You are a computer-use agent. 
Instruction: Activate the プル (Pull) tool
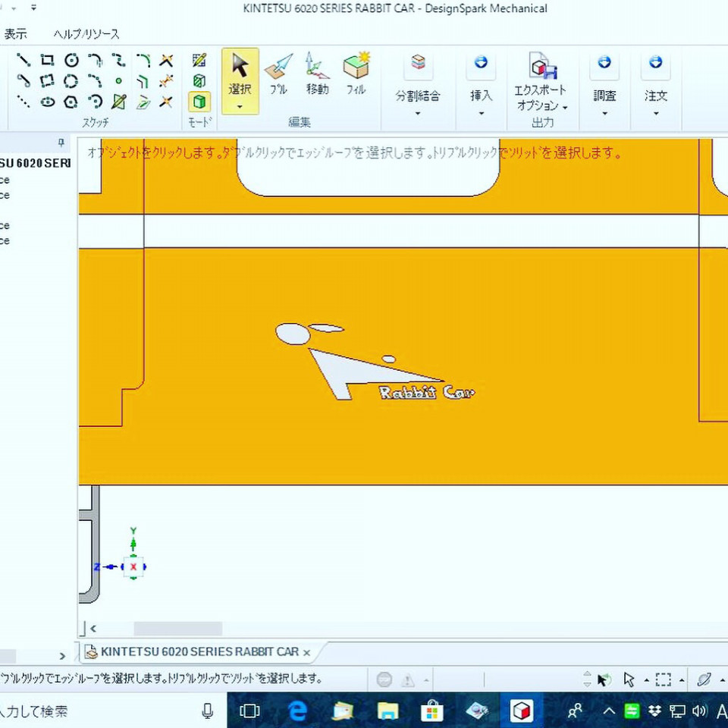tap(278, 74)
